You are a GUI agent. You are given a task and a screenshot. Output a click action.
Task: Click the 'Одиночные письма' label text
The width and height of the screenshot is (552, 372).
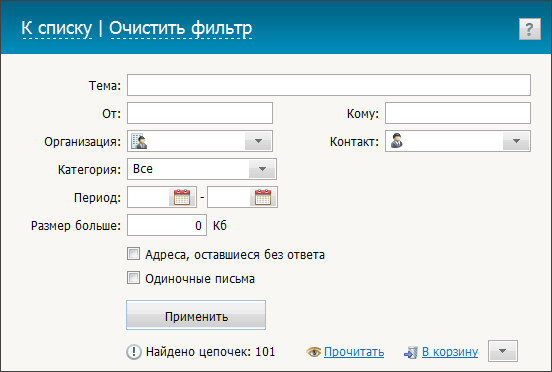(x=200, y=279)
